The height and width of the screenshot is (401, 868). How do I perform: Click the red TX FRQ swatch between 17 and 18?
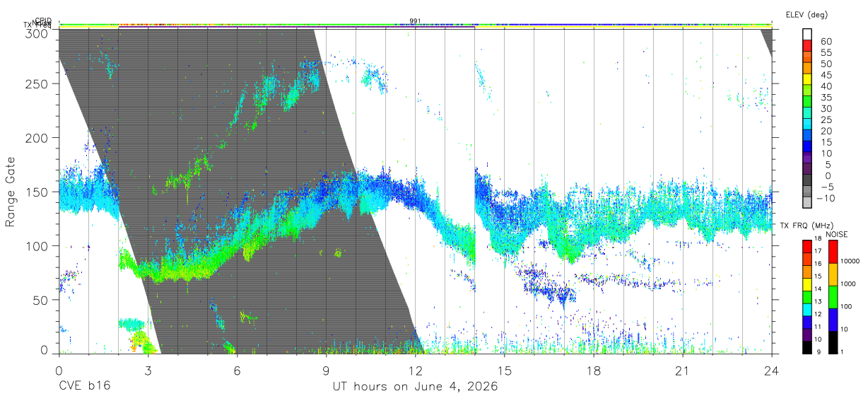807,245
